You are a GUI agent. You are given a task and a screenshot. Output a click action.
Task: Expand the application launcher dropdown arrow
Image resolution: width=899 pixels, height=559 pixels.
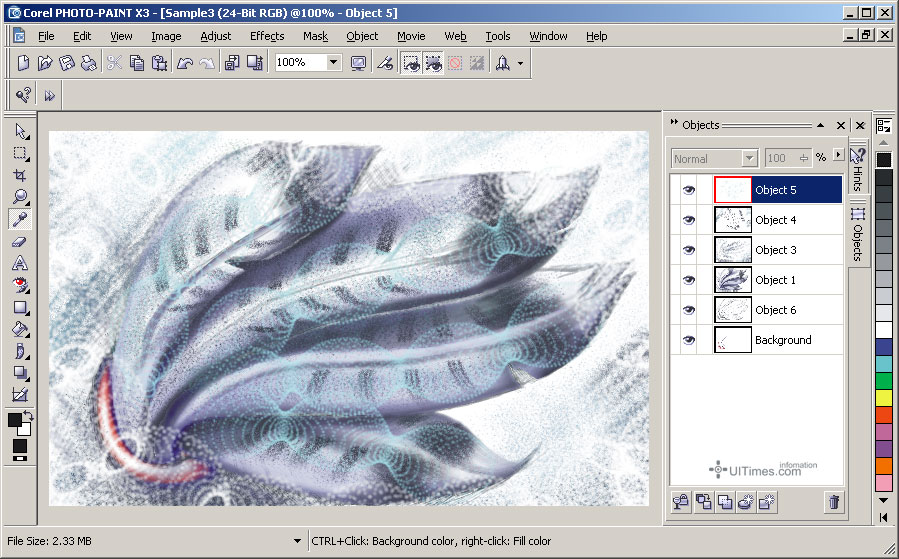tap(521, 63)
